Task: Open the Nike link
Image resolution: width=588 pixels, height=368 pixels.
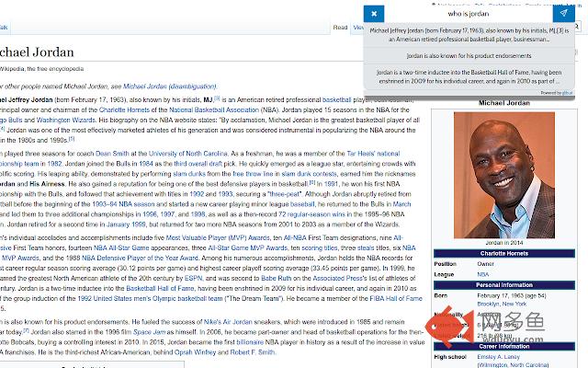Action: point(212,322)
